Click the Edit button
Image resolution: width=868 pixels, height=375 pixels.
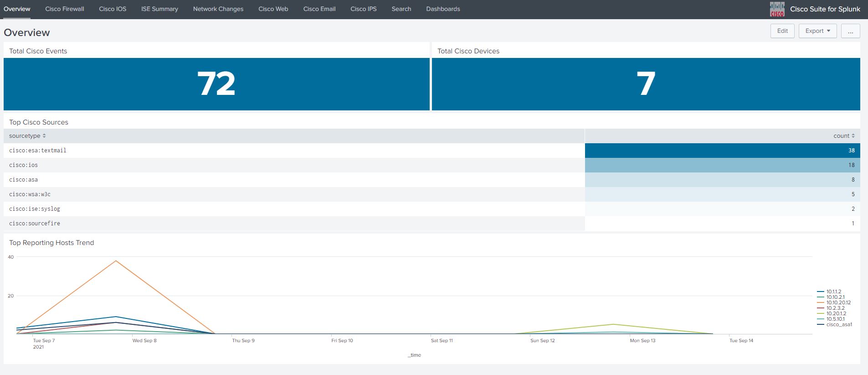782,31
